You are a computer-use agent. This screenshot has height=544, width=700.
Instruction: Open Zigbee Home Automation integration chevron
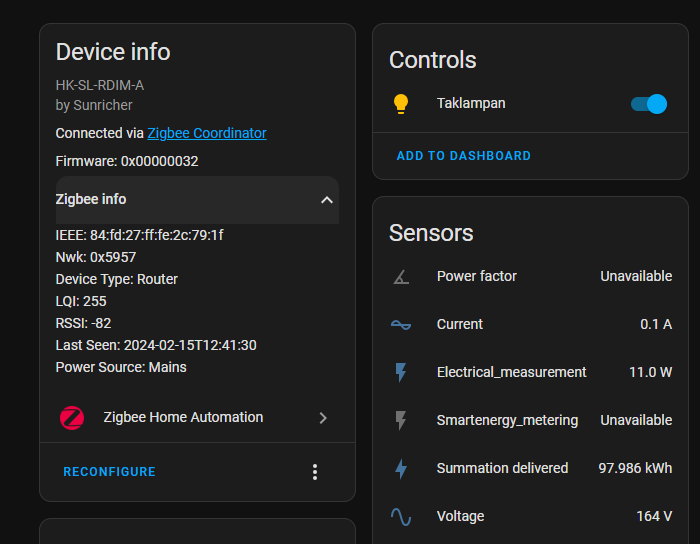pyautogui.click(x=323, y=418)
